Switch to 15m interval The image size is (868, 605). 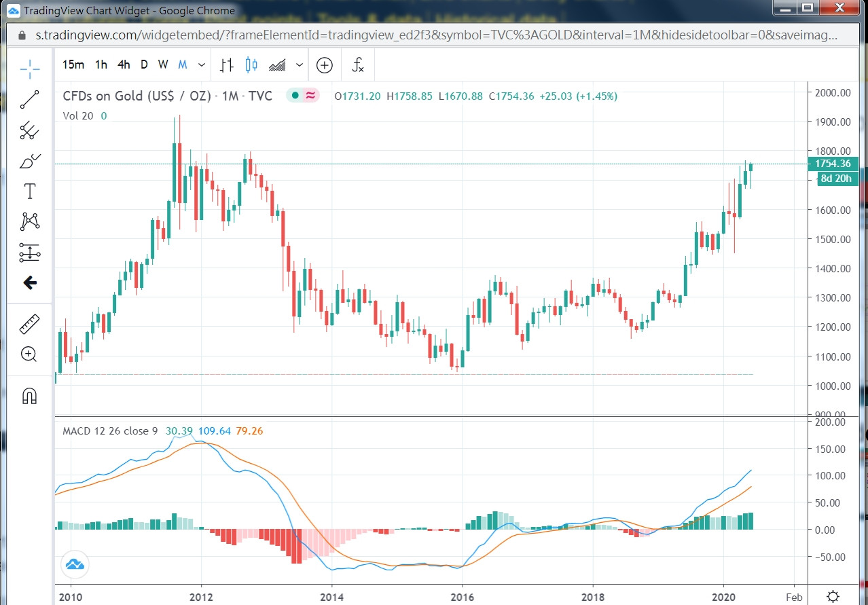[x=73, y=65]
